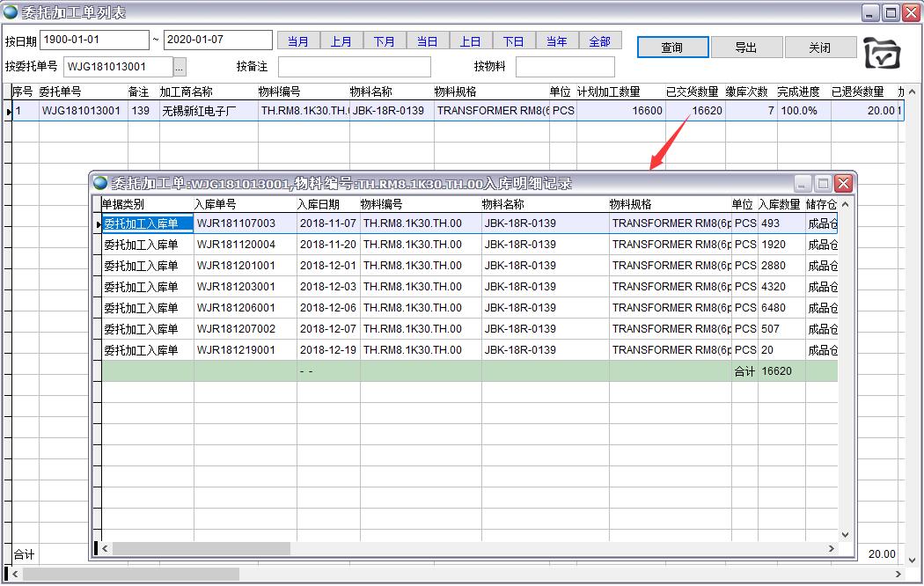Select the 当月 date filter
924x586 pixels.
pyautogui.click(x=298, y=41)
